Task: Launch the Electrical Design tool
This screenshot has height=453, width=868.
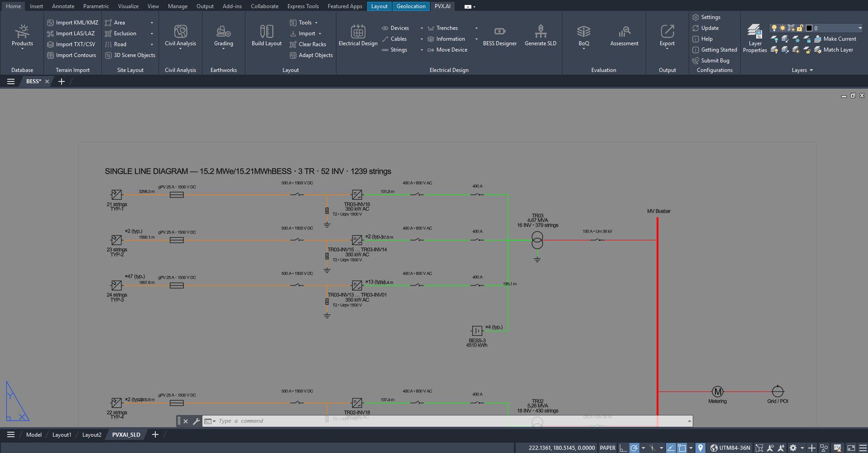Action: coord(358,36)
